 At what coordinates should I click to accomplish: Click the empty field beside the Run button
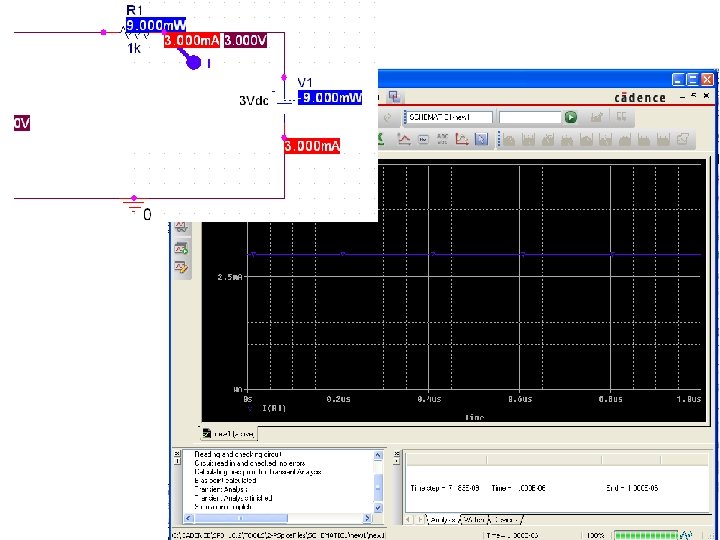pyautogui.click(x=530, y=117)
